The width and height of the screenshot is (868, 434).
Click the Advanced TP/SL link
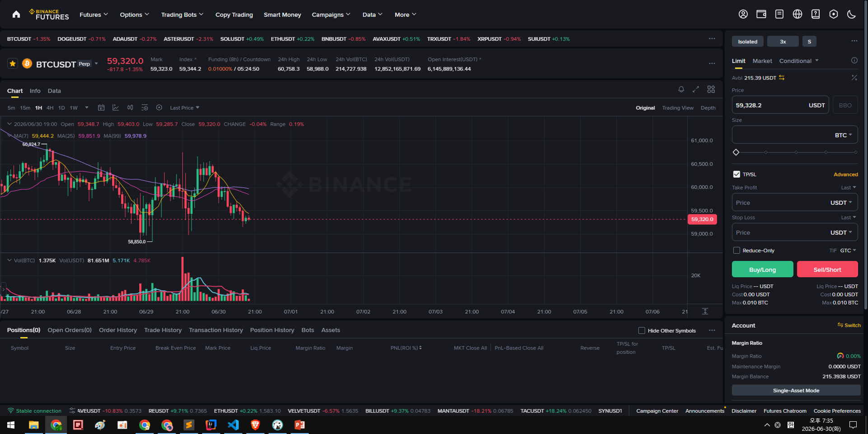845,175
